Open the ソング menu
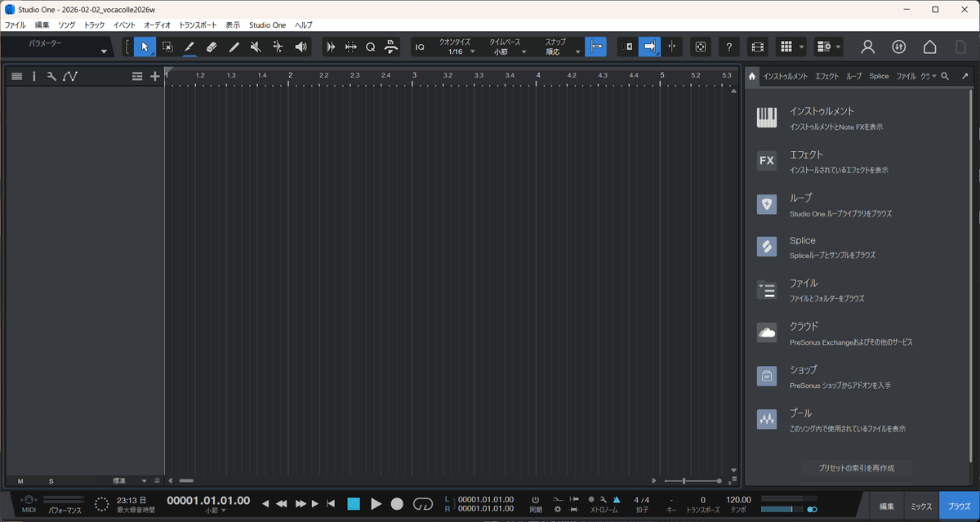Image resolution: width=980 pixels, height=522 pixels. tap(67, 25)
